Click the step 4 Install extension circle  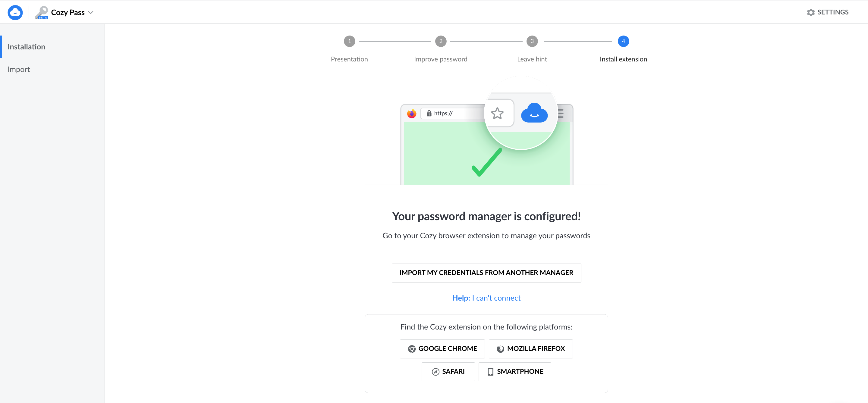coord(623,41)
